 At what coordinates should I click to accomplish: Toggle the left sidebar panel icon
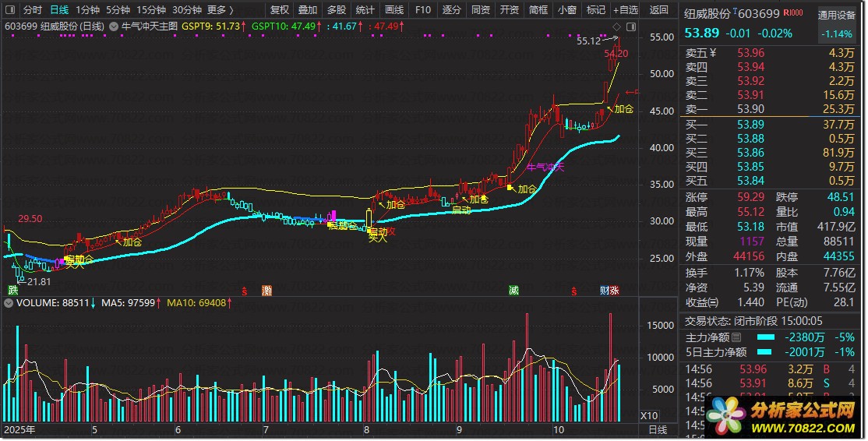coord(10,10)
